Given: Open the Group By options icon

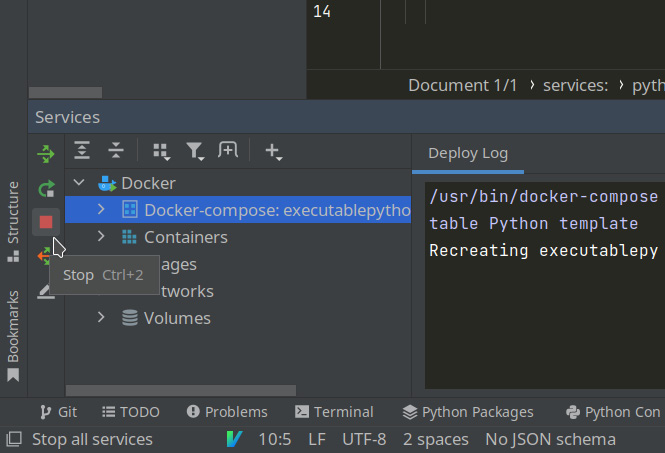Looking at the screenshot, I should click(x=162, y=151).
